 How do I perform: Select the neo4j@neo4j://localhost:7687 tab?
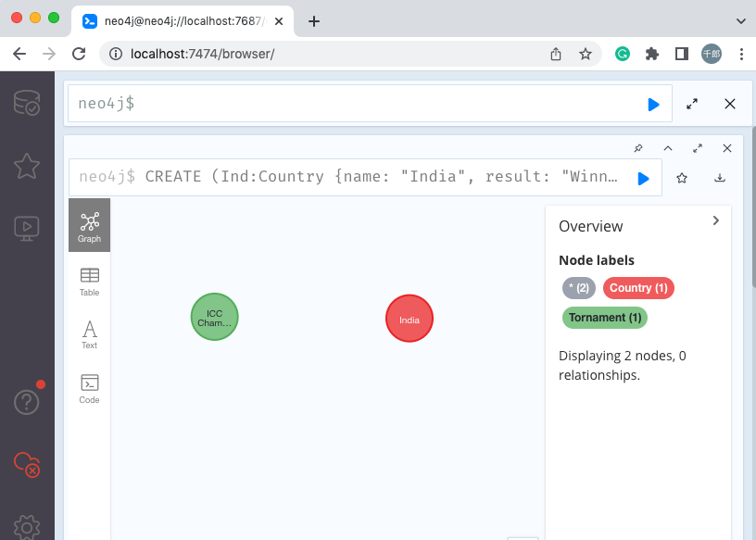[x=183, y=21]
